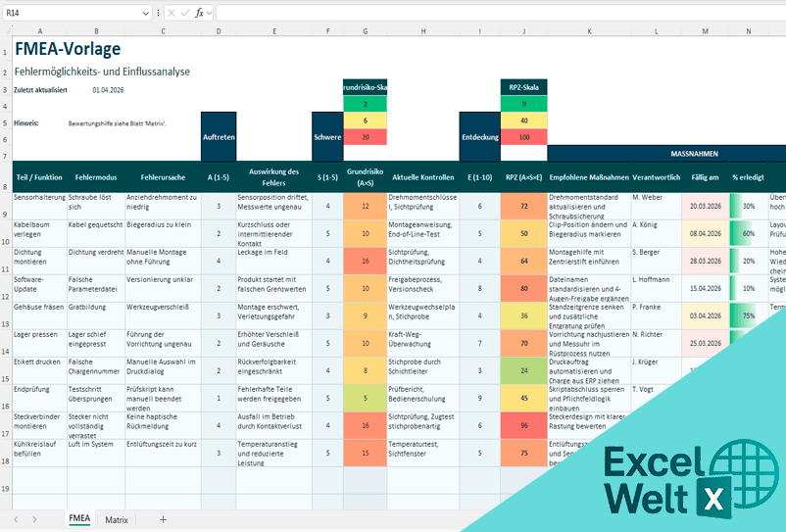Click the 75% progress bar cell
This screenshot has width=786, height=532.
coord(749,315)
